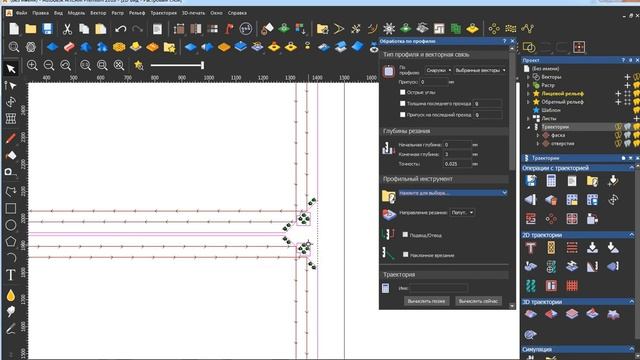Select the Polygon drawing tool
640x360 pixels.
11,241
